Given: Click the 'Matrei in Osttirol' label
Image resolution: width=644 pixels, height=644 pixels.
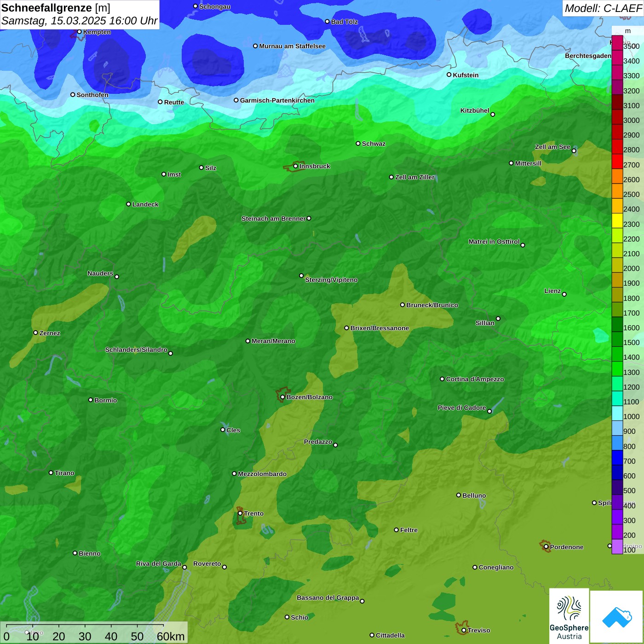Looking at the screenshot, I should pos(494,241).
